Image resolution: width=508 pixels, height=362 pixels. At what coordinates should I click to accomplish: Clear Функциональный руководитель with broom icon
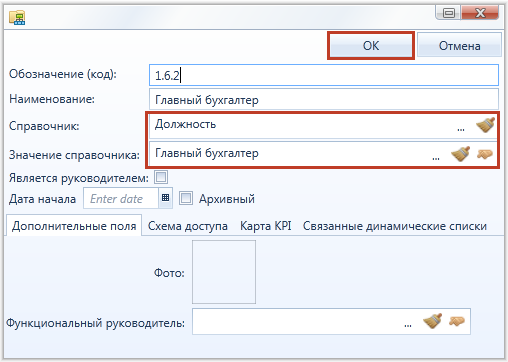pyautogui.click(x=432, y=321)
